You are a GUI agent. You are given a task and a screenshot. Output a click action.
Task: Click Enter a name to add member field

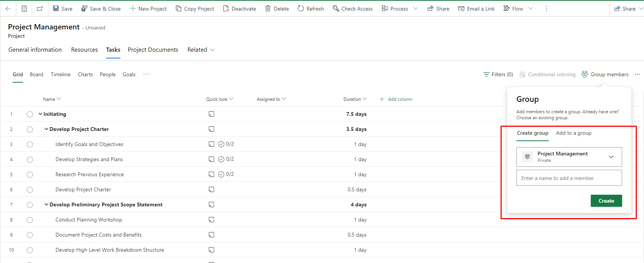[x=569, y=178]
